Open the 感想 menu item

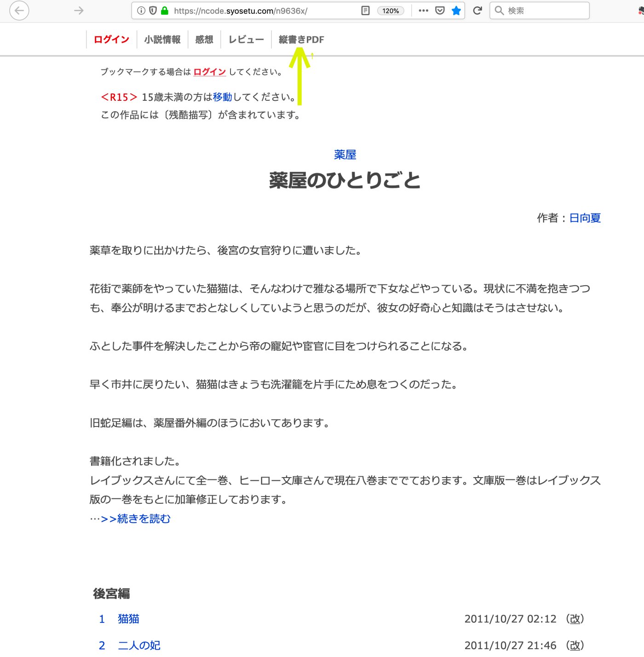(204, 40)
